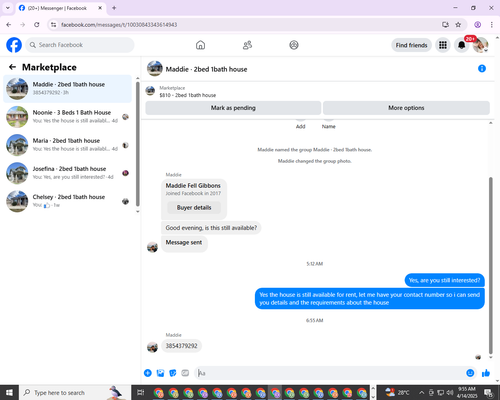Focus the message input box
500x400 pixels.
(x=330, y=373)
